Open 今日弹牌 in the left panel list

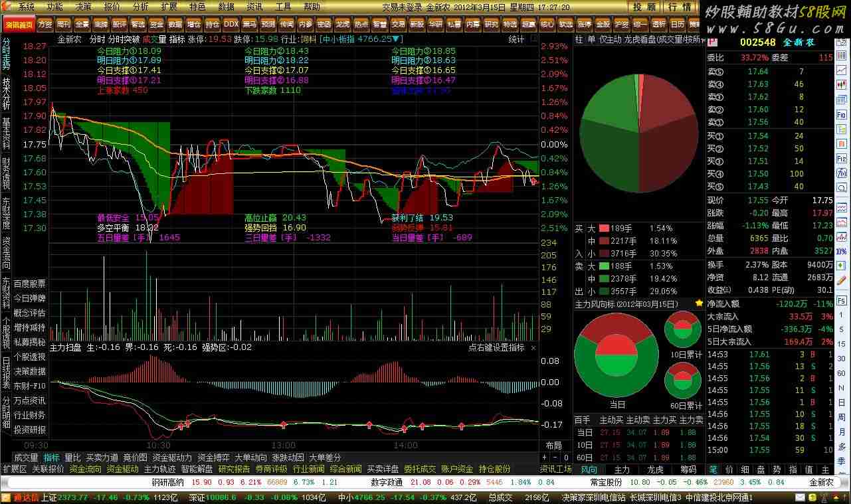click(x=30, y=298)
